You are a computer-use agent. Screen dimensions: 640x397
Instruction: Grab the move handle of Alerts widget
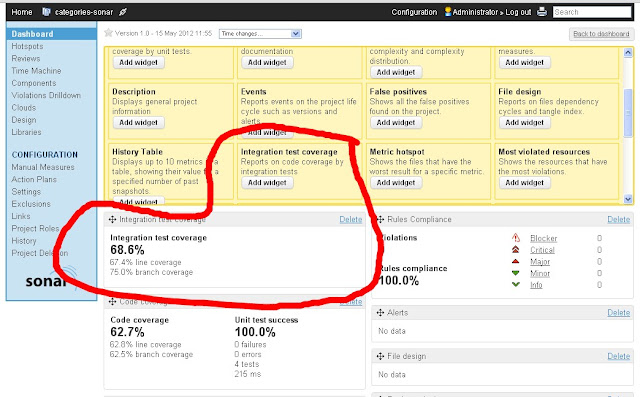[380, 313]
